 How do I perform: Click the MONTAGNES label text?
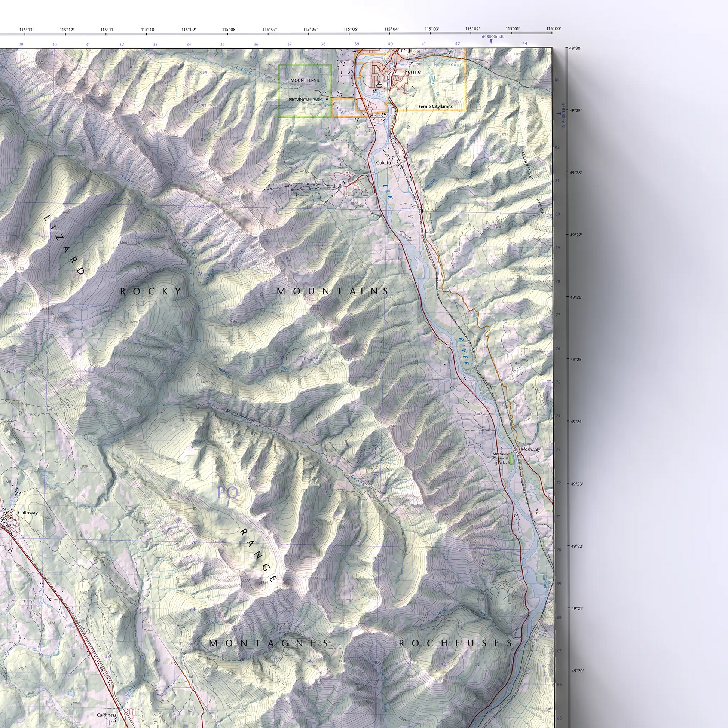[x=269, y=643]
